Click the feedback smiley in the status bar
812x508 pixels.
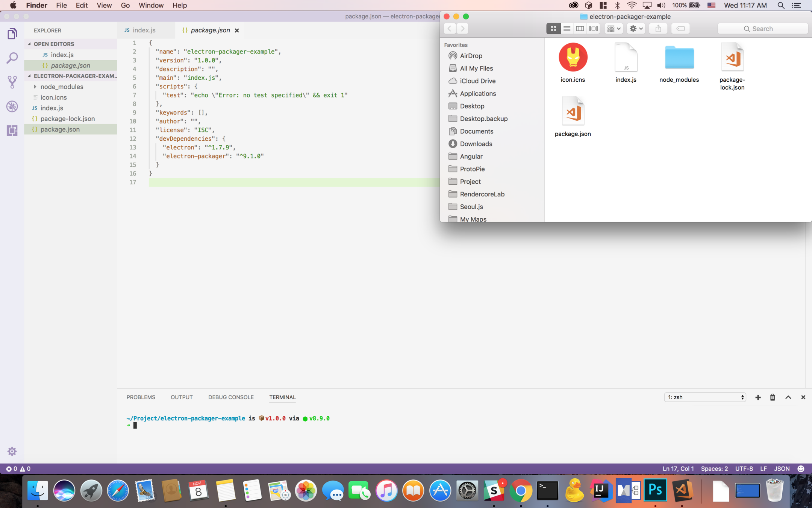click(x=801, y=468)
